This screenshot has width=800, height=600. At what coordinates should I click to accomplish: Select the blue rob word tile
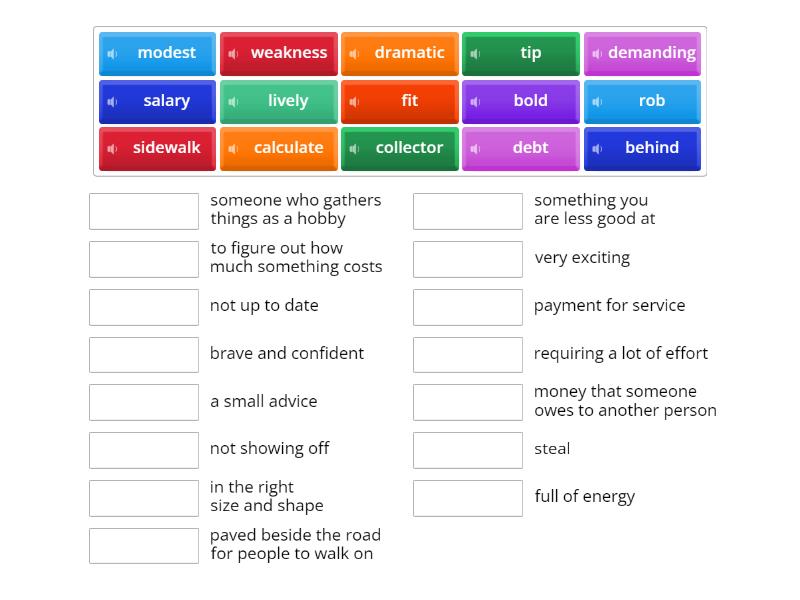point(652,101)
